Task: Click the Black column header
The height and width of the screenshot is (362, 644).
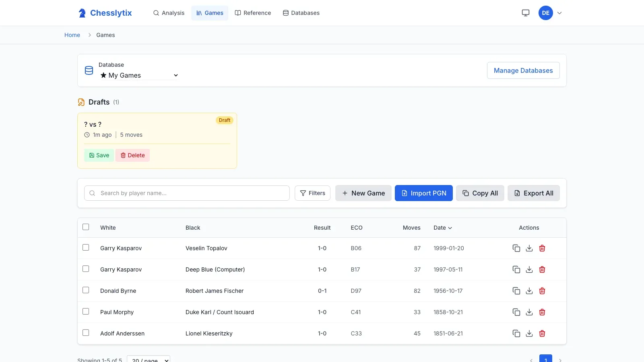Action: [x=193, y=228]
